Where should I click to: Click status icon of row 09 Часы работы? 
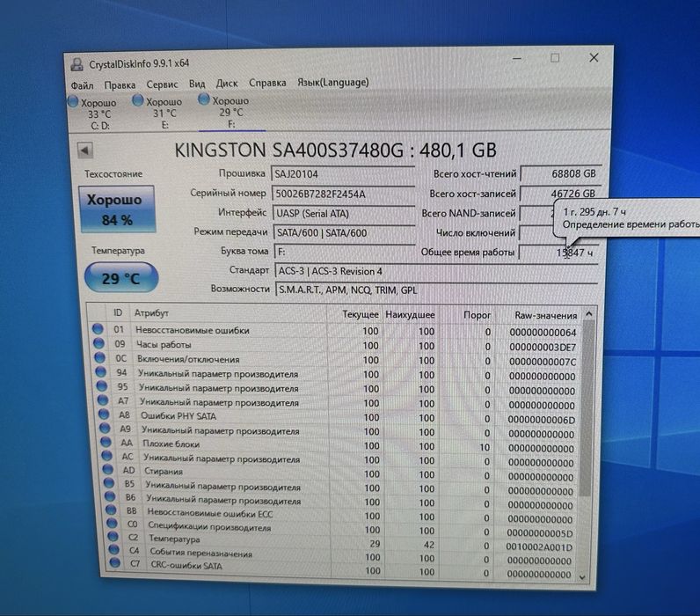click(x=98, y=343)
